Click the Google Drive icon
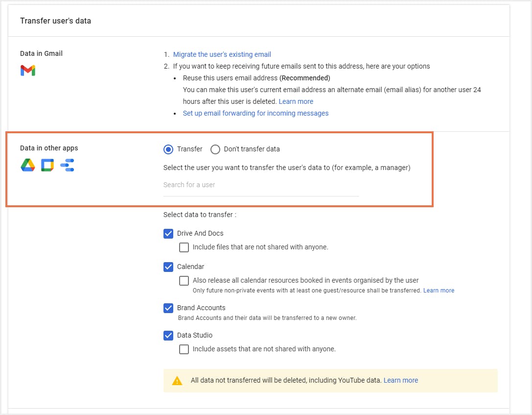 coord(28,166)
